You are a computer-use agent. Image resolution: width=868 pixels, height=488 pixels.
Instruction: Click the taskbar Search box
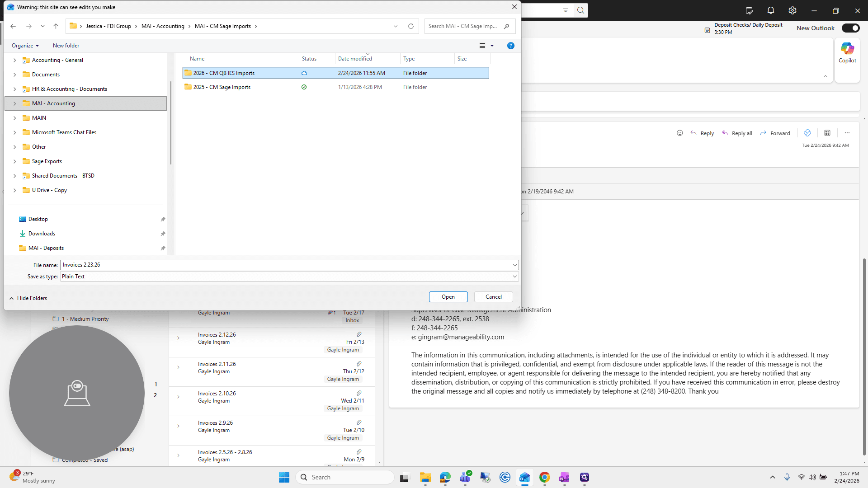(x=345, y=477)
